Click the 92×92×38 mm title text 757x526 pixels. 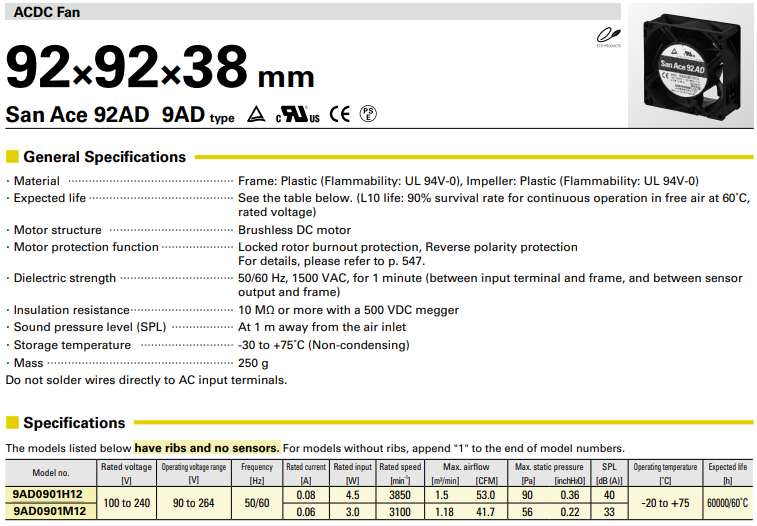pos(160,68)
